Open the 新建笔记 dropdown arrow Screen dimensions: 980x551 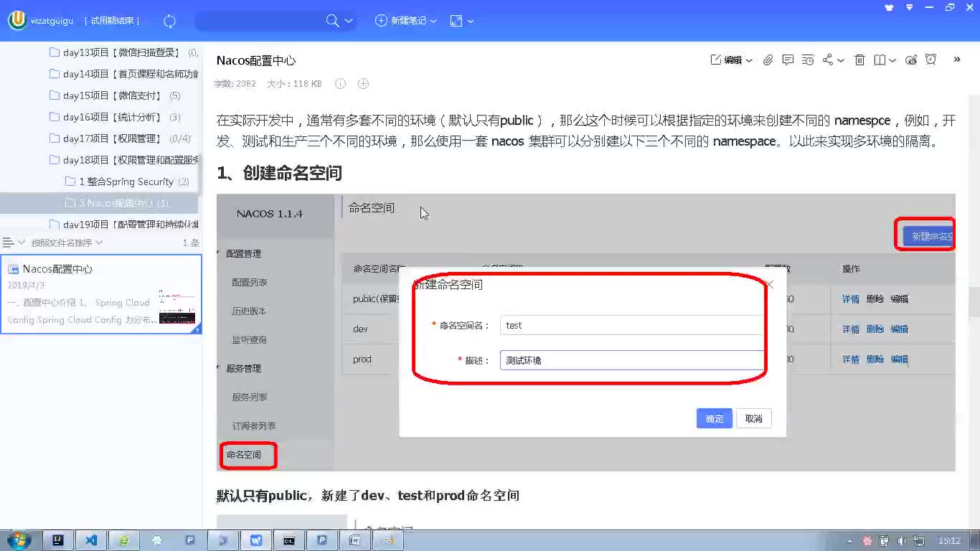coord(433,22)
